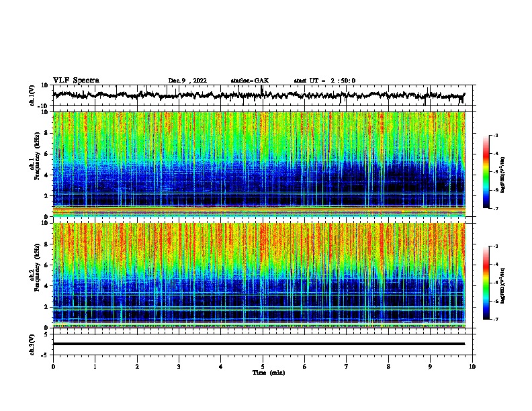Click the ch.3(V) flat black trace
Image resolution: width=532 pixels, height=411 pixels.
(x=259, y=344)
